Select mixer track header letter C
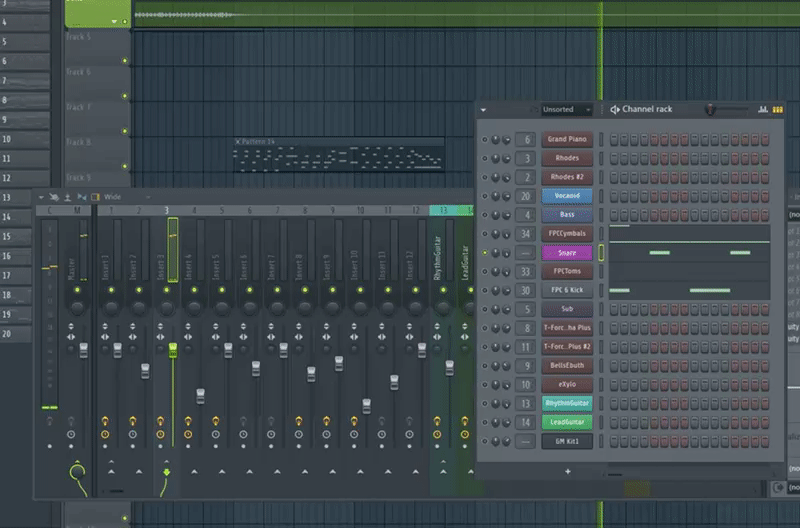This screenshot has height=528, width=800. pyautogui.click(x=49, y=210)
